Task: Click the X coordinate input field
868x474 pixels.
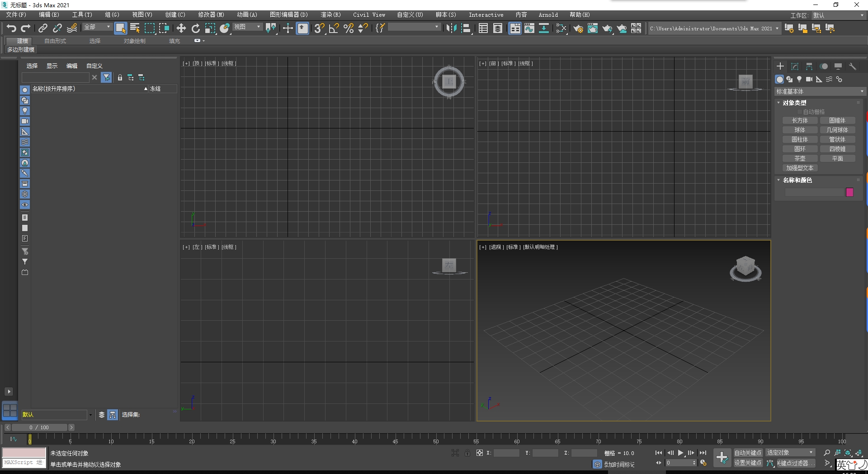Action: (x=506, y=453)
